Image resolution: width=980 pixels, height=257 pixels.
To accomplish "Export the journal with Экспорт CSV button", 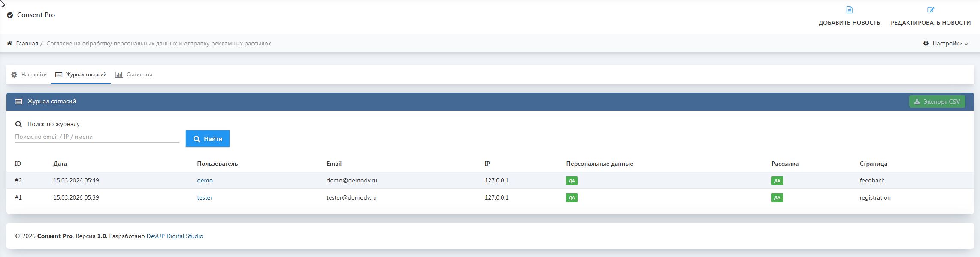I will 937,102.
